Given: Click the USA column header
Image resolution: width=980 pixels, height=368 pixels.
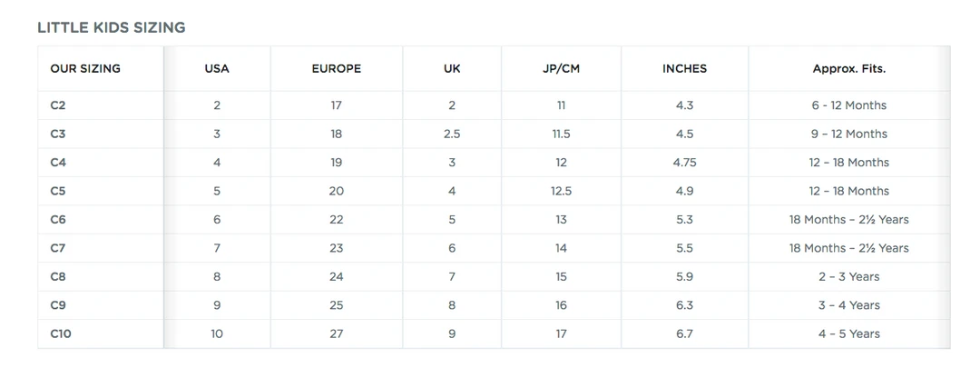Looking at the screenshot, I should [217, 69].
